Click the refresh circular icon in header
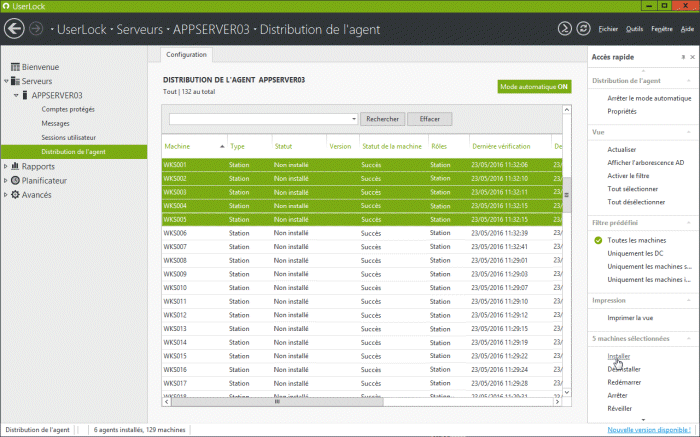Screen dimensions: 700x437 pos(583,29)
